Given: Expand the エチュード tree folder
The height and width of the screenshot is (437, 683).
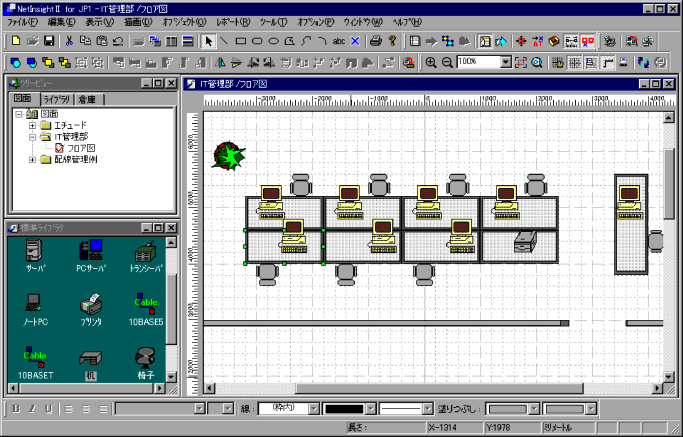Looking at the screenshot, I should coord(32,125).
